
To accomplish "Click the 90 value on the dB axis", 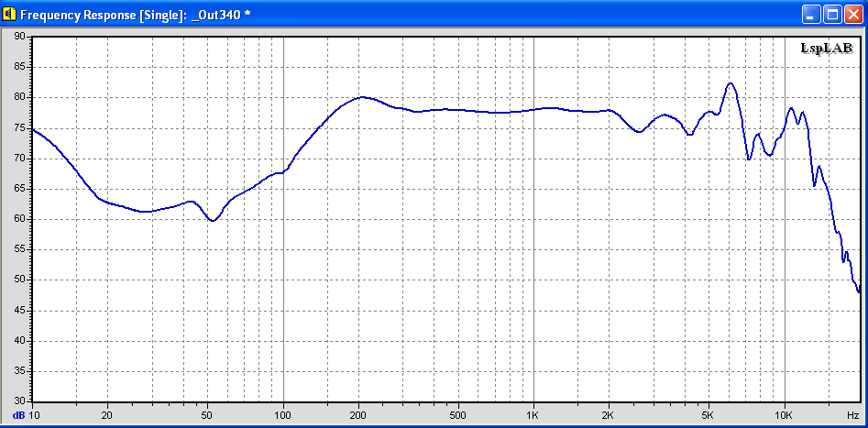I will click(x=19, y=37).
